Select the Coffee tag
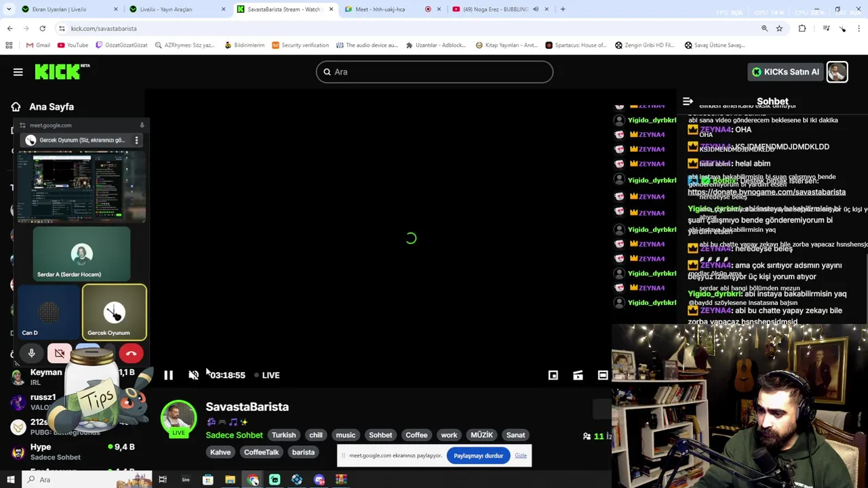868x488 pixels. (x=416, y=435)
